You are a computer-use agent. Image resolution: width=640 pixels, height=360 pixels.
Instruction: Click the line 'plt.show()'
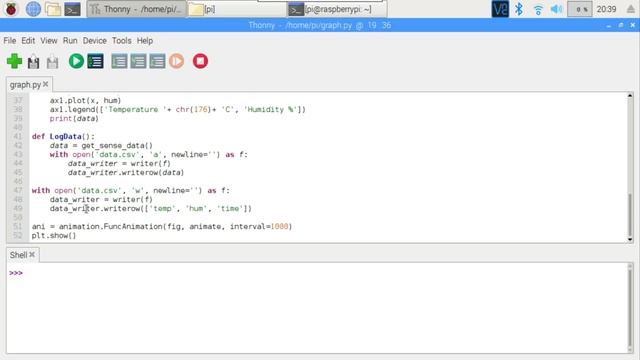click(54, 236)
